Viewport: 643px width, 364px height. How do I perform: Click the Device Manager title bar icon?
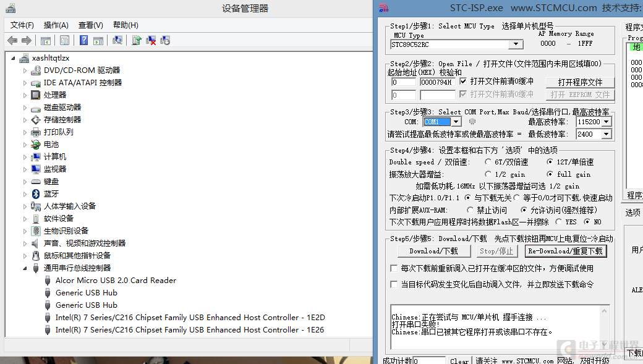[x=11, y=8]
